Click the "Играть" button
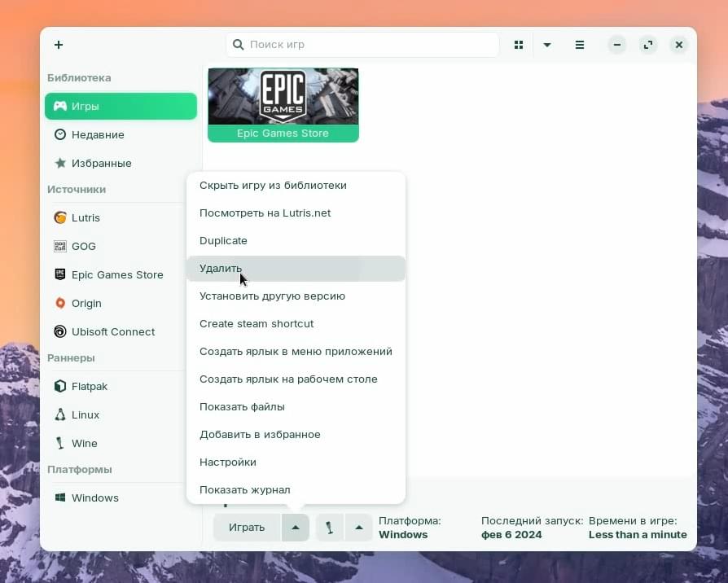This screenshot has height=583, width=728. (x=247, y=528)
